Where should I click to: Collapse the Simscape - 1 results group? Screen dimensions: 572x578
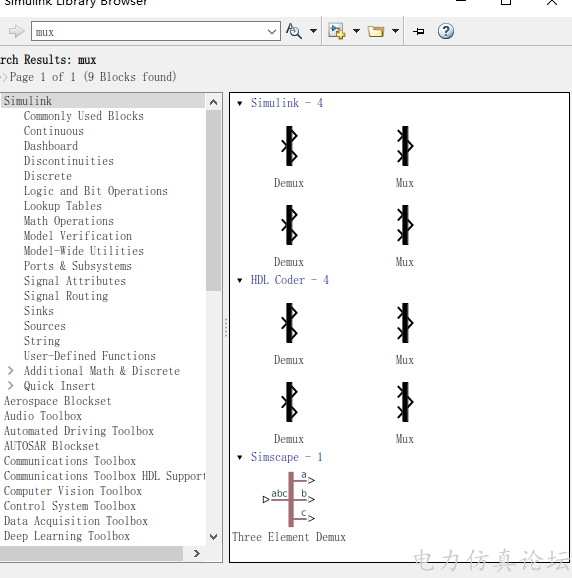click(240, 457)
